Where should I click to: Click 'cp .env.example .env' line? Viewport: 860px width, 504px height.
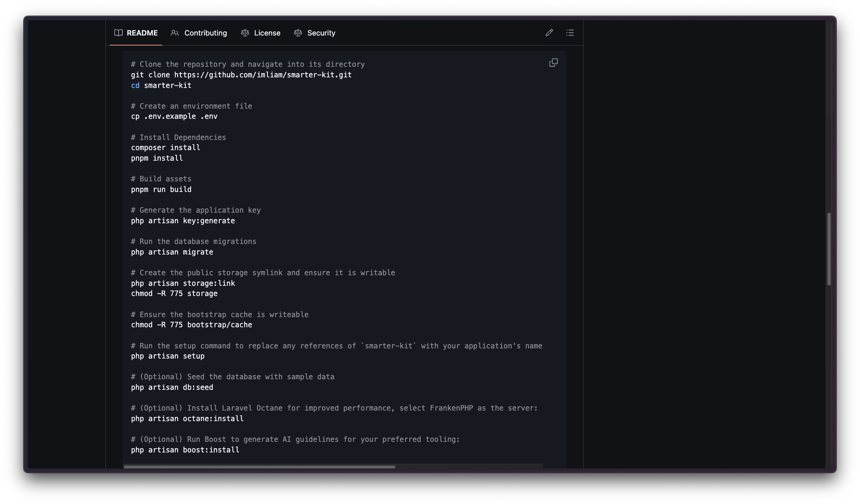click(x=174, y=116)
